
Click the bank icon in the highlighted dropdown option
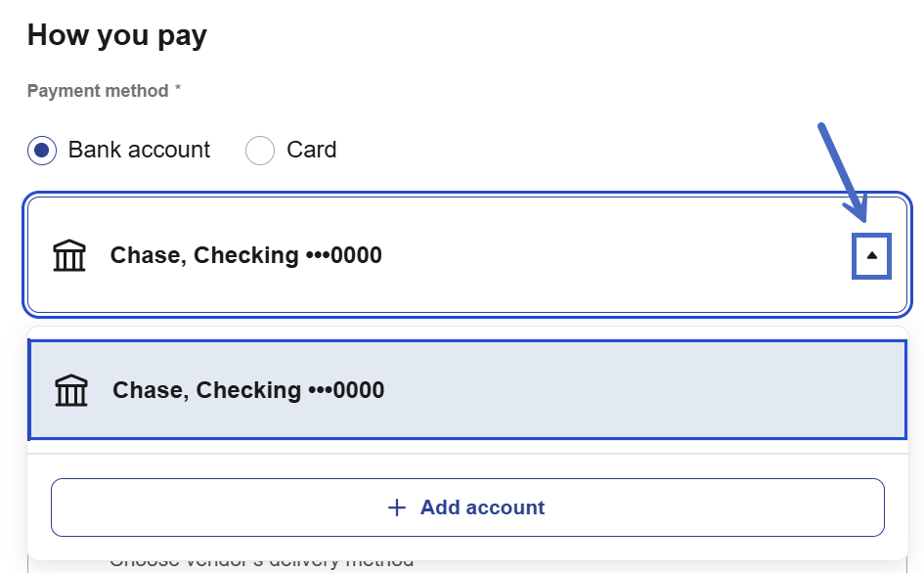coord(71,391)
